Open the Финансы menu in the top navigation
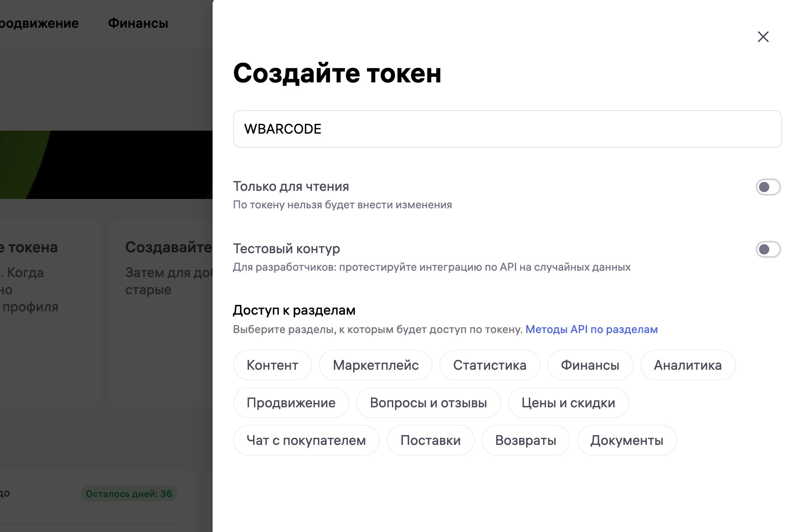 click(138, 23)
